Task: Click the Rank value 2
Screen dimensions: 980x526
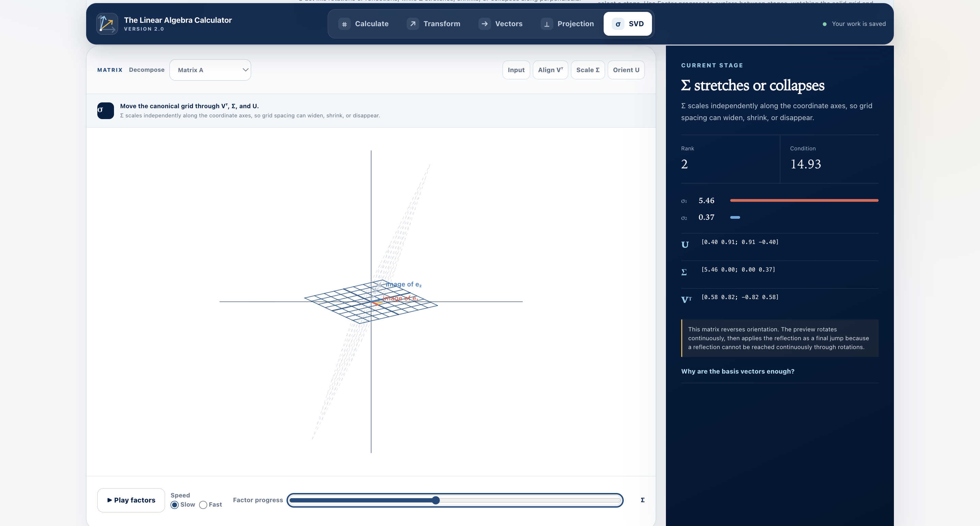Action: [x=684, y=164]
